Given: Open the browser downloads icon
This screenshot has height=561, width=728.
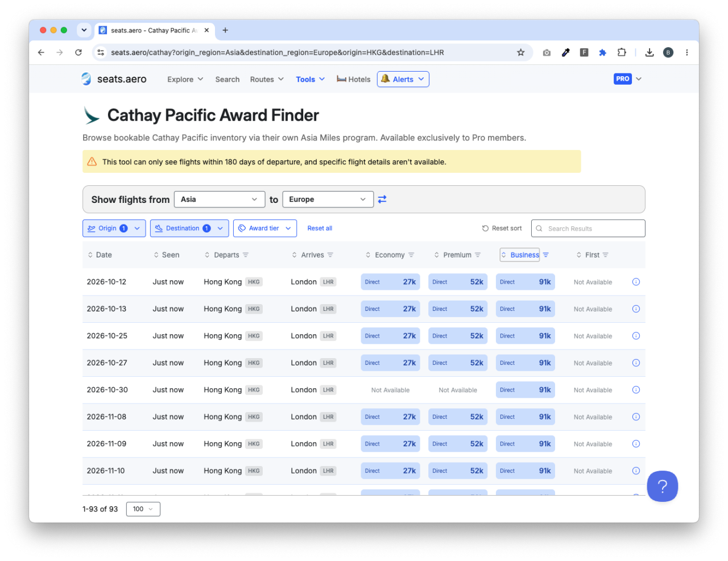Looking at the screenshot, I should (650, 52).
